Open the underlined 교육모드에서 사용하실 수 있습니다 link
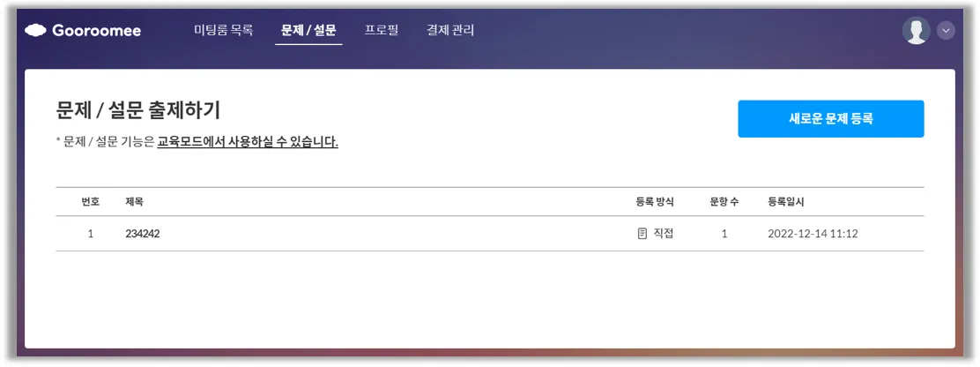The height and width of the screenshot is (367, 980). coord(248,143)
